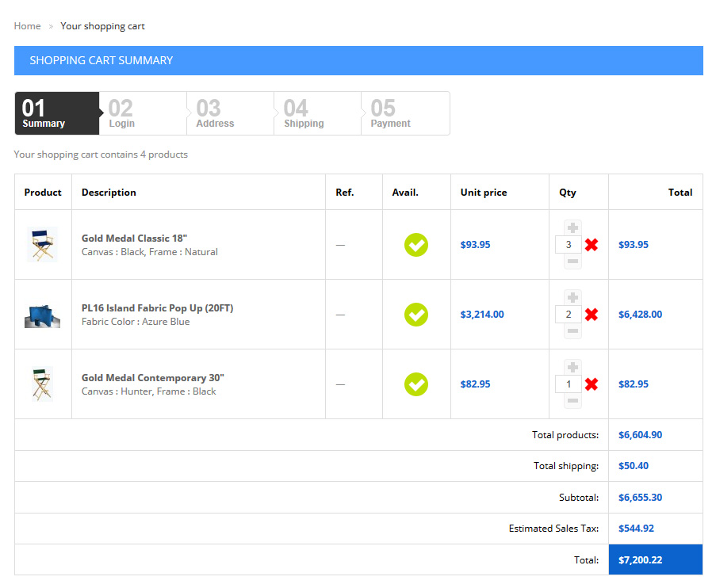Remove Gold Medal Contemporary 30" from cart
The height and width of the screenshot is (588, 716).
[x=592, y=384]
